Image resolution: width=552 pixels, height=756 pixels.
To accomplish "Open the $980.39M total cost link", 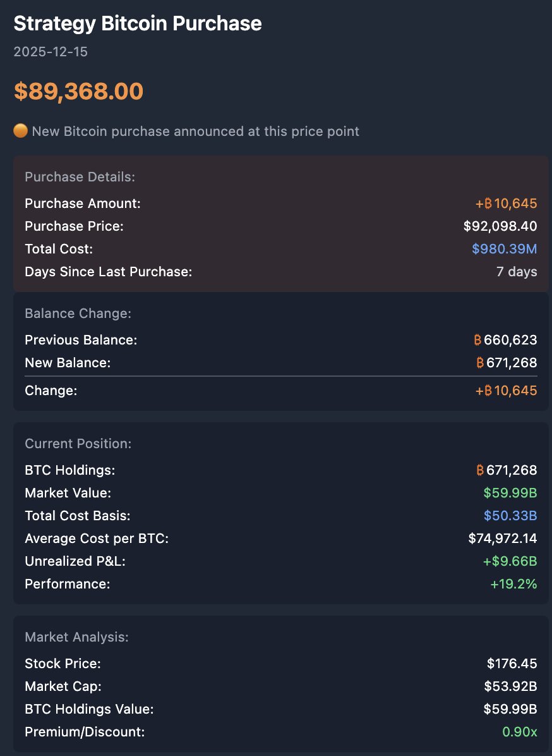I will tap(504, 249).
